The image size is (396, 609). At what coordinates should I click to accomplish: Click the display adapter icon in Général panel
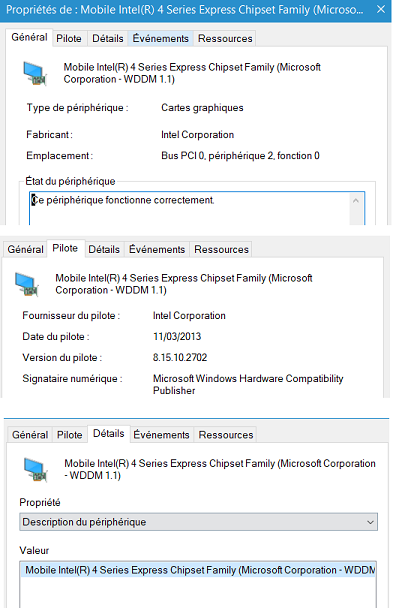click(35, 73)
